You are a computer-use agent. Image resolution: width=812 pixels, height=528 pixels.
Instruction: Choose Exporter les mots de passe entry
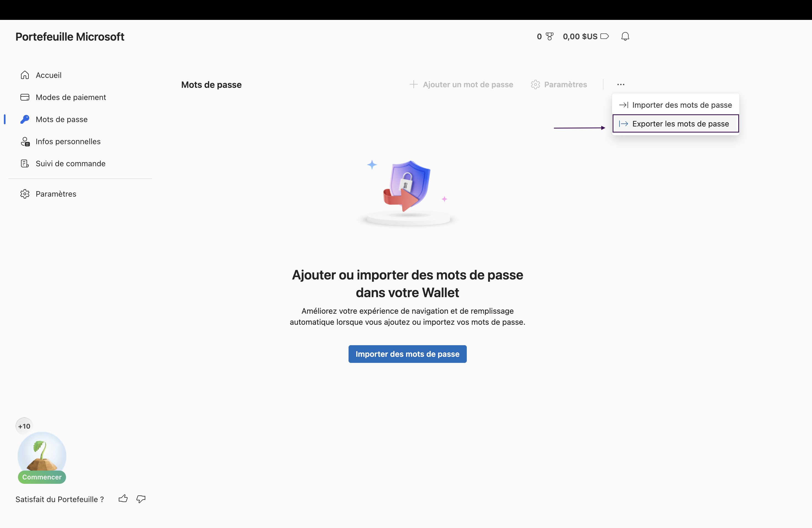[676, 123]
